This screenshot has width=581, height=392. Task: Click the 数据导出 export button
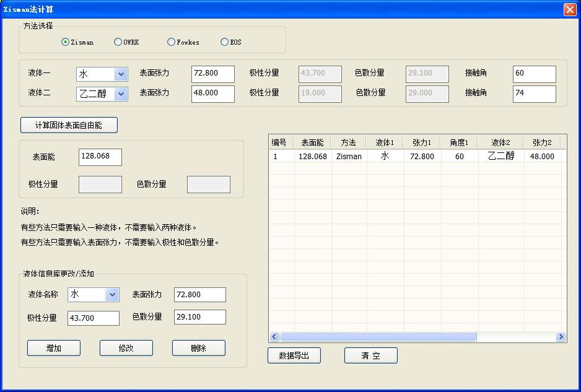click(294, 355)
